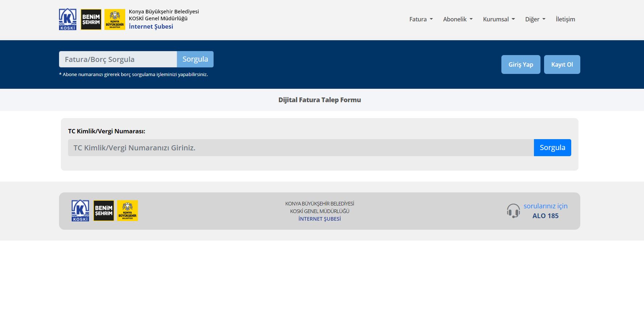The height and width of the screenshot is (329, 644).
Task: Open the Diğer dropdown menu
Action: (x=535, y=19)
